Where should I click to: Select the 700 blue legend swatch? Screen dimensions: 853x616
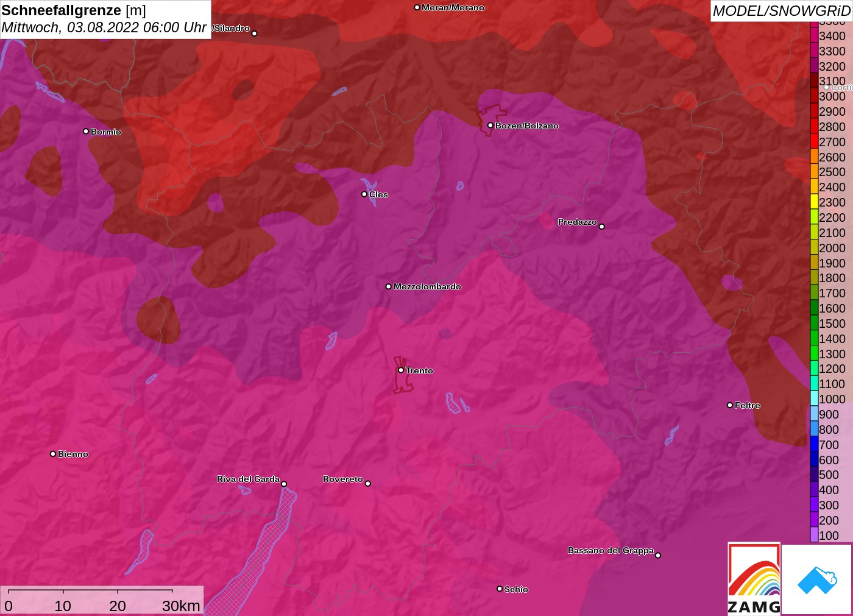(814, 444)
